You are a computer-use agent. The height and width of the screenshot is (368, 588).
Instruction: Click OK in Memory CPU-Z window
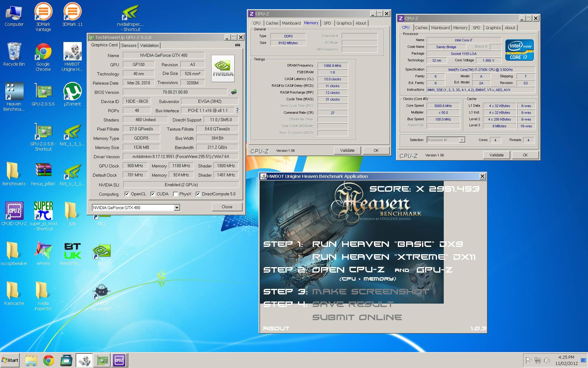(x=376, y=150)
